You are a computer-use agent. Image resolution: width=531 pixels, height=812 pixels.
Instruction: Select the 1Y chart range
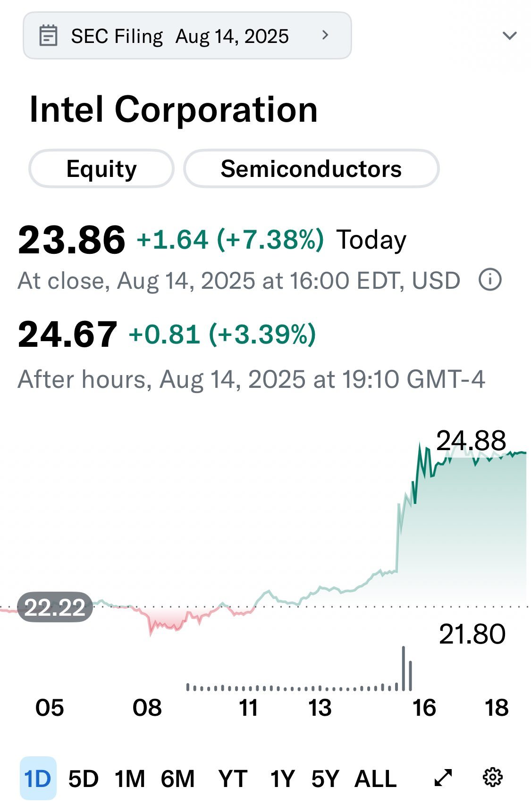coord(282,779)
